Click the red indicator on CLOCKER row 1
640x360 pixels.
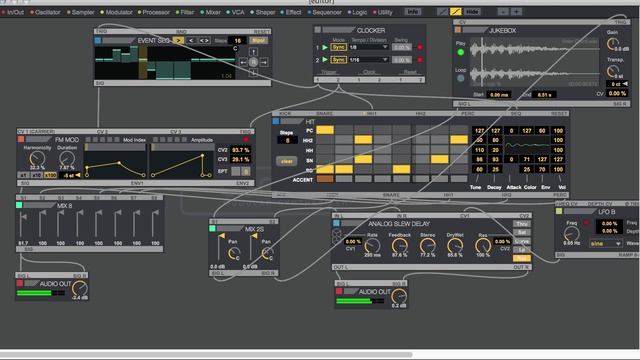pos(420,47)
